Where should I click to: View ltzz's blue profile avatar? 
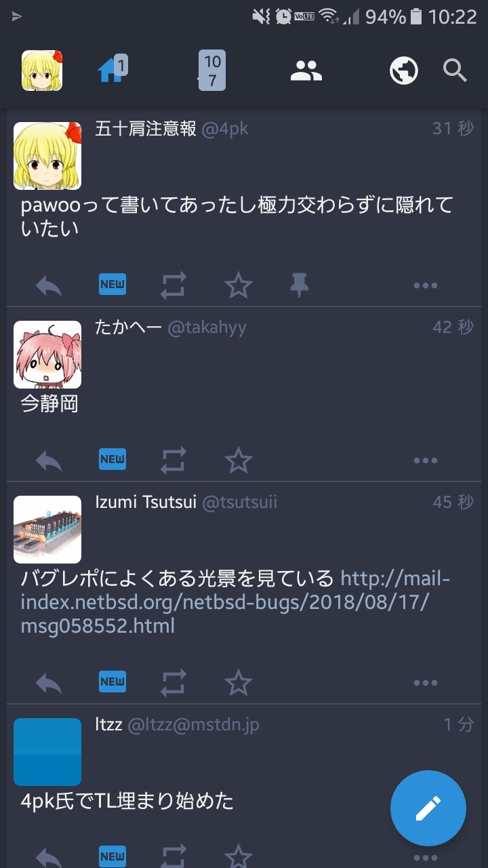click(x=47, y=752)
